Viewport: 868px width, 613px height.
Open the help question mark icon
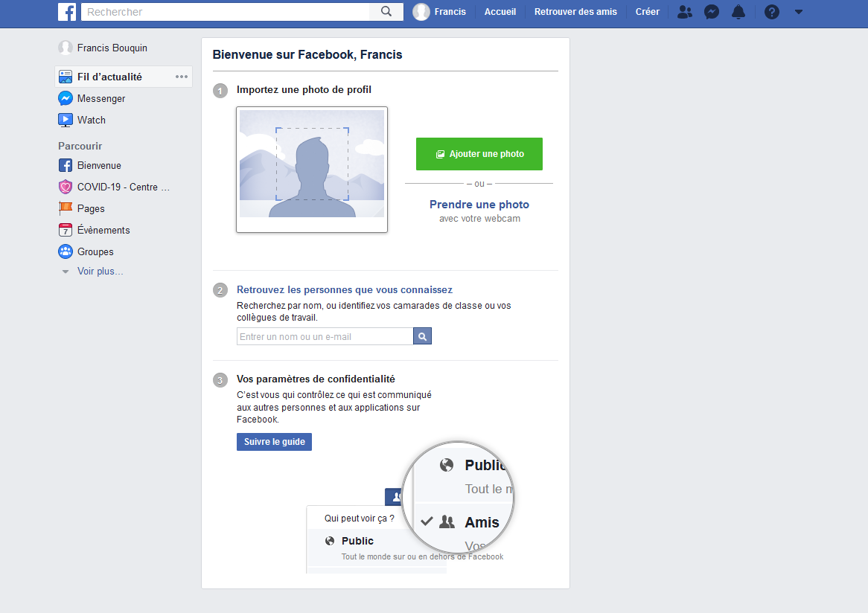click(x=772, y=12)
